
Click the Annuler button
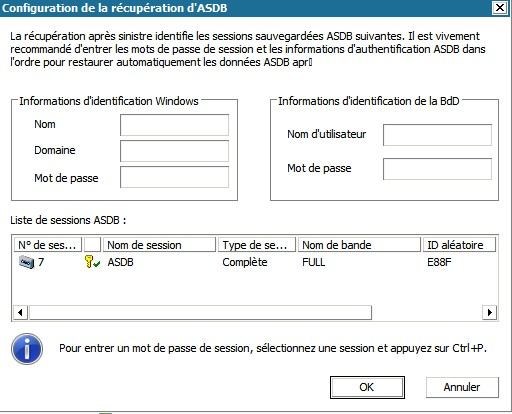click(x=462, y=387)
